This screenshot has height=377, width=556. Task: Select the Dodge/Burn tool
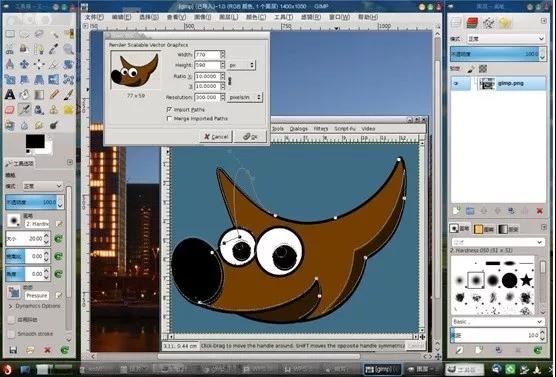[54, 125]
